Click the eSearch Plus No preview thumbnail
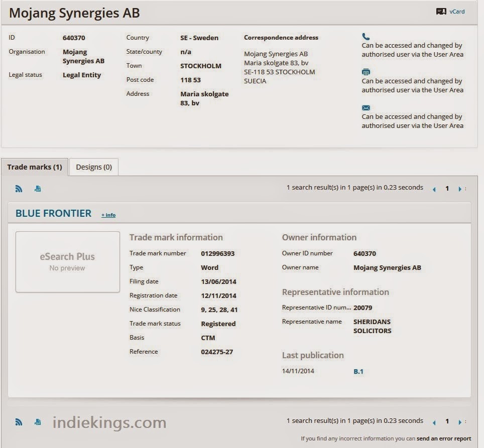Screen dimensions: 484x448 (68, 262)
